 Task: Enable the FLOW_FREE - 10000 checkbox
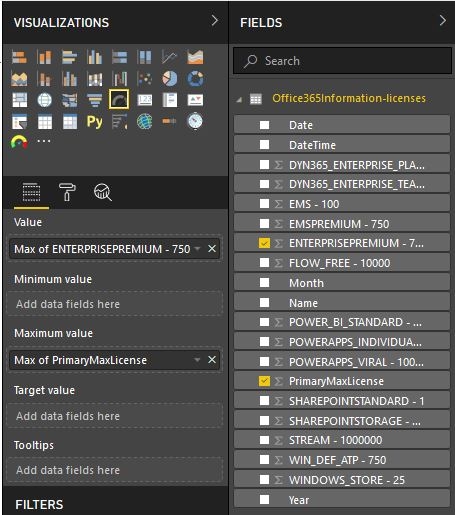(264, 263)
